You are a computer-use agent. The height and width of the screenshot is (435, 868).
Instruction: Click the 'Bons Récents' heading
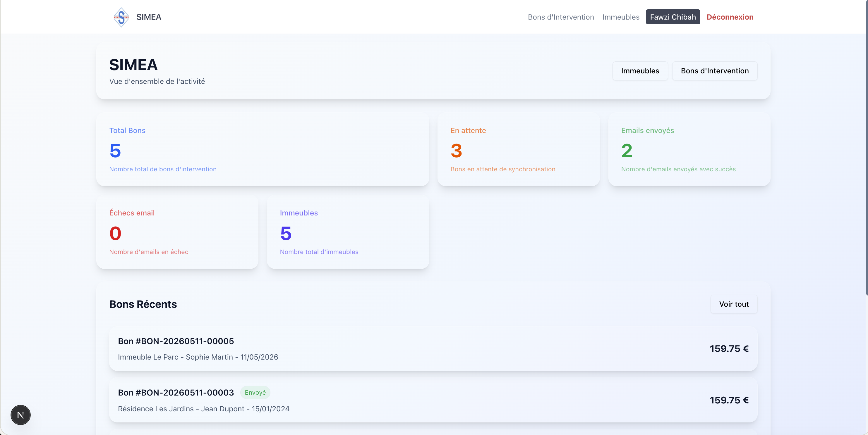[x=143, y=304]
